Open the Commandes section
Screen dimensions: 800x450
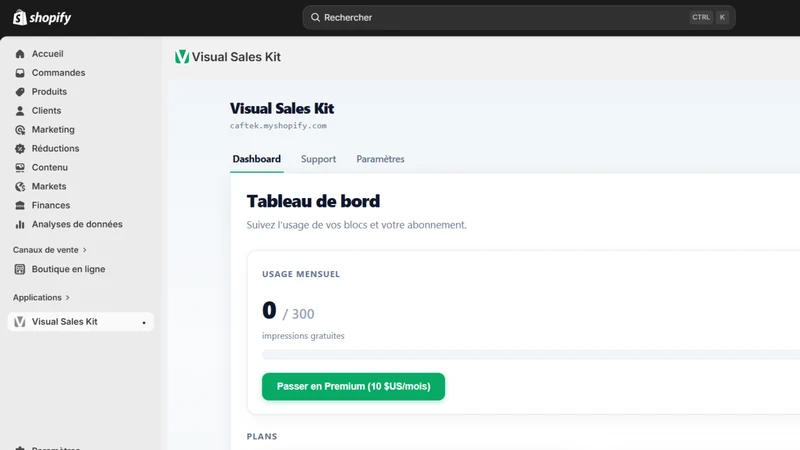tap(58, 72)
